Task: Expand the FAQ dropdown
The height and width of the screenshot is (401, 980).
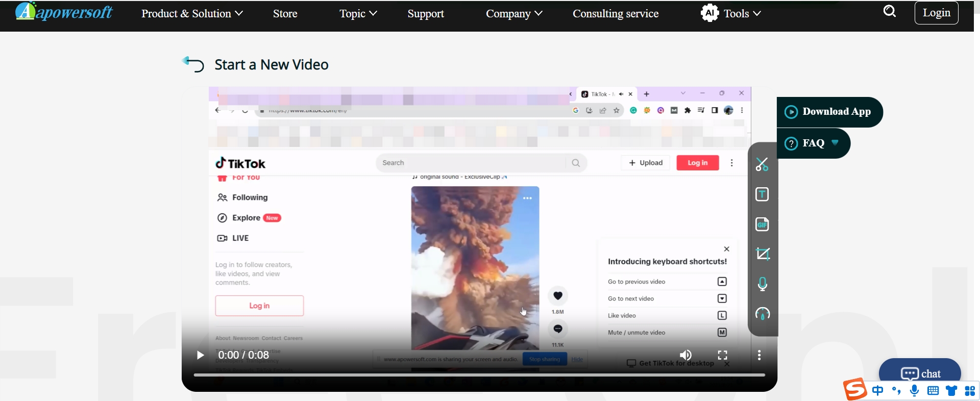Action: point(813,143)
